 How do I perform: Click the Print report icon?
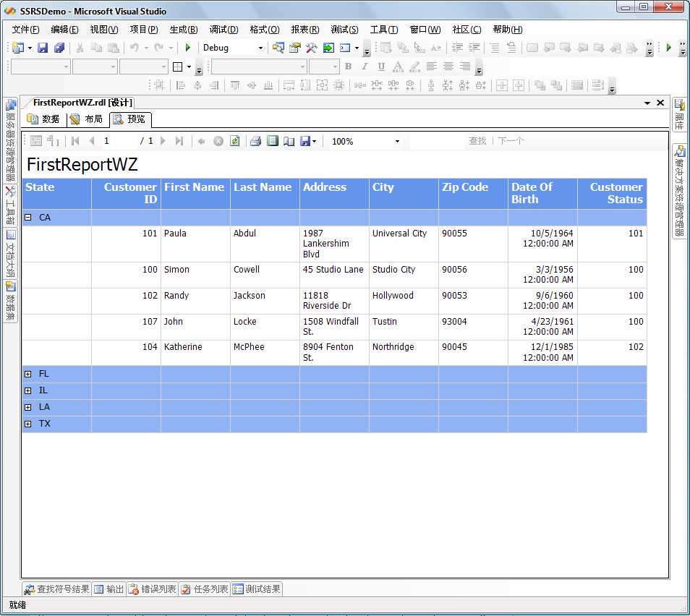coord(255,141)
